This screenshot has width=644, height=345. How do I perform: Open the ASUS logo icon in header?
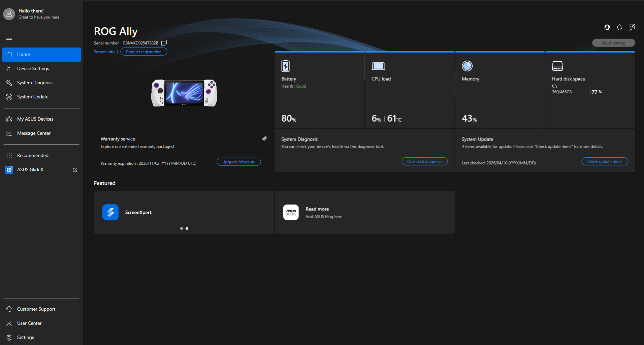click(607, 27)
